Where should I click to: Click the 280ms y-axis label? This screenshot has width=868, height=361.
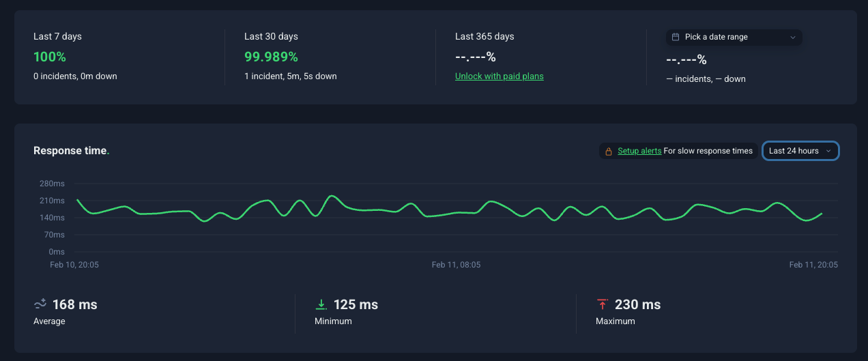click(52, 184)
